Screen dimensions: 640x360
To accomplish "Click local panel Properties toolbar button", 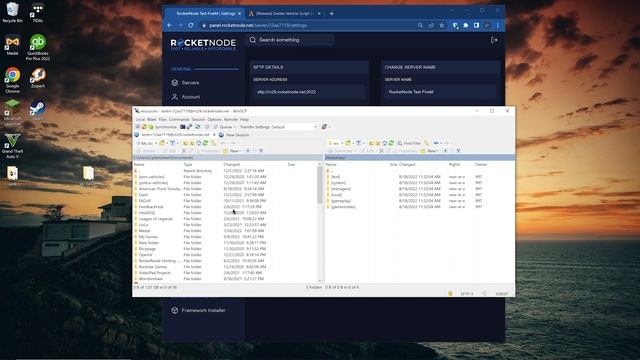I will tap(207, 151).
